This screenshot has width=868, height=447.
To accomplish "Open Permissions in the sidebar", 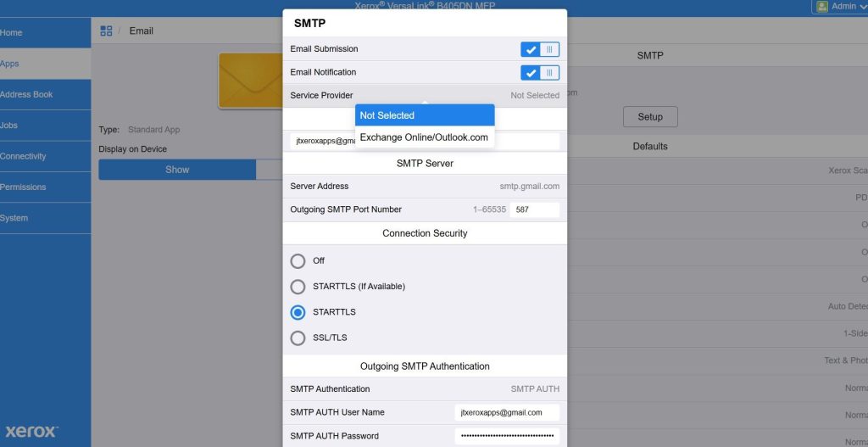I will (x=46, y=187).
